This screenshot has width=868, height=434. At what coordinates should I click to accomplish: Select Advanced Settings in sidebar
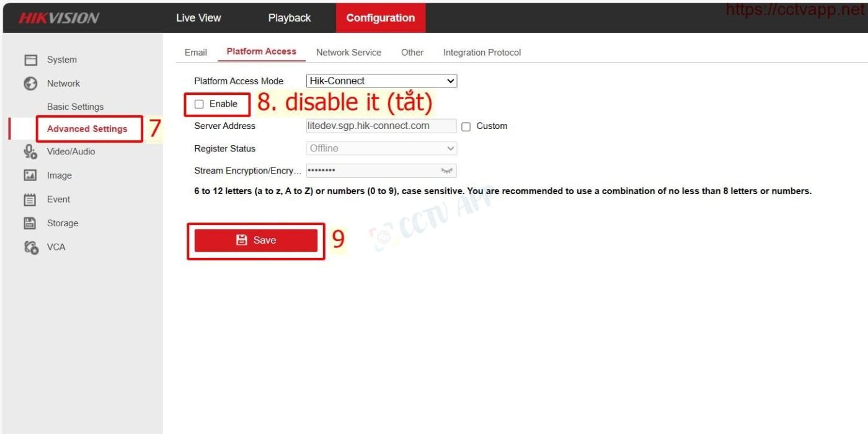coord(87,129)
